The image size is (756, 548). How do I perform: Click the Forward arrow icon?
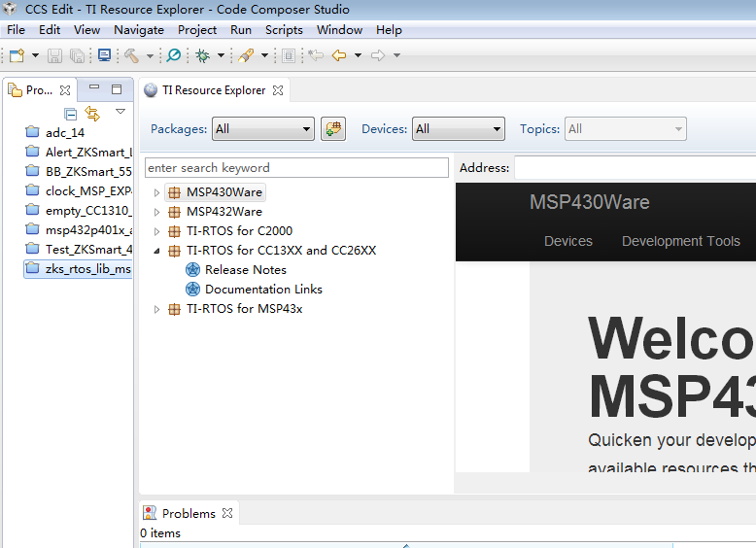[378, 56]
